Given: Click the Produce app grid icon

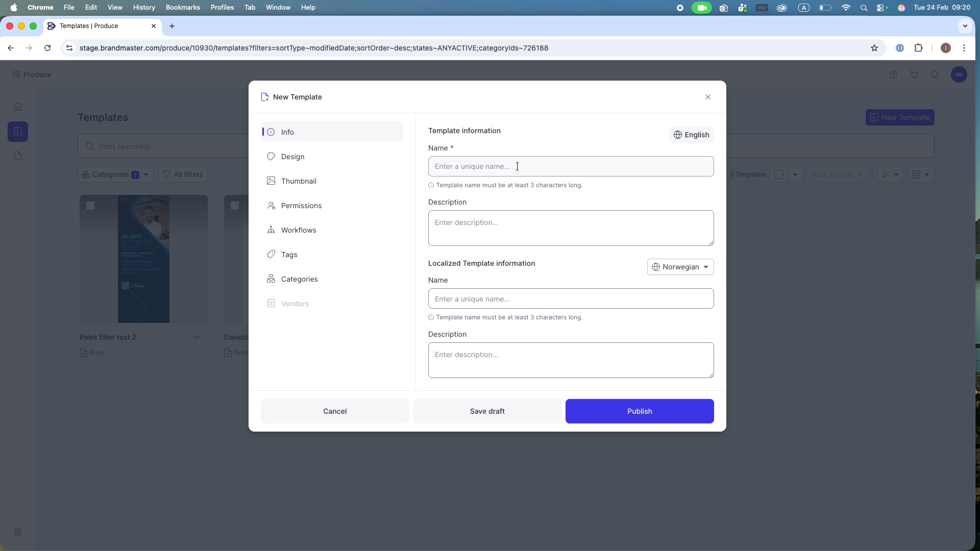Looking at the screenshot, I should (x=16, y=74).
